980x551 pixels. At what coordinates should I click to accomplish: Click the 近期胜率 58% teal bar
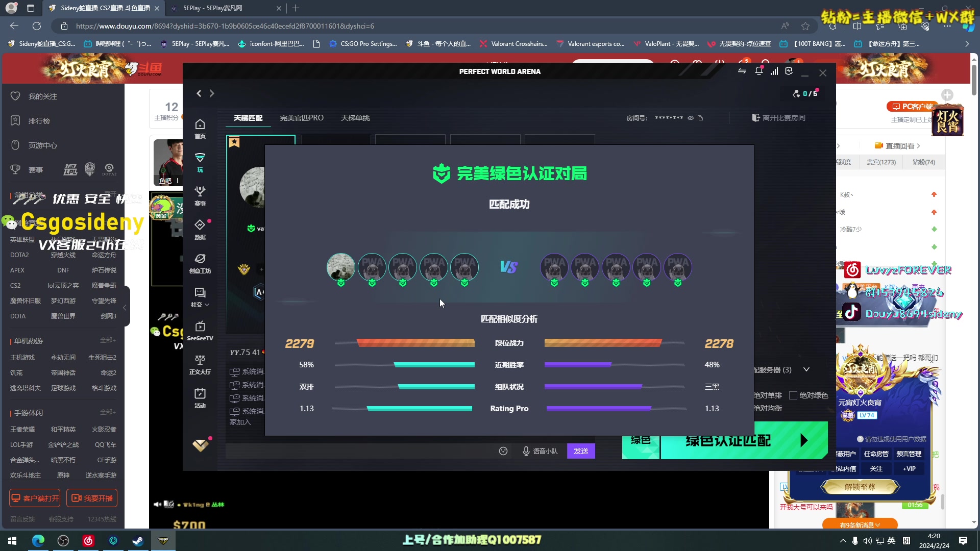coord(434,365)
